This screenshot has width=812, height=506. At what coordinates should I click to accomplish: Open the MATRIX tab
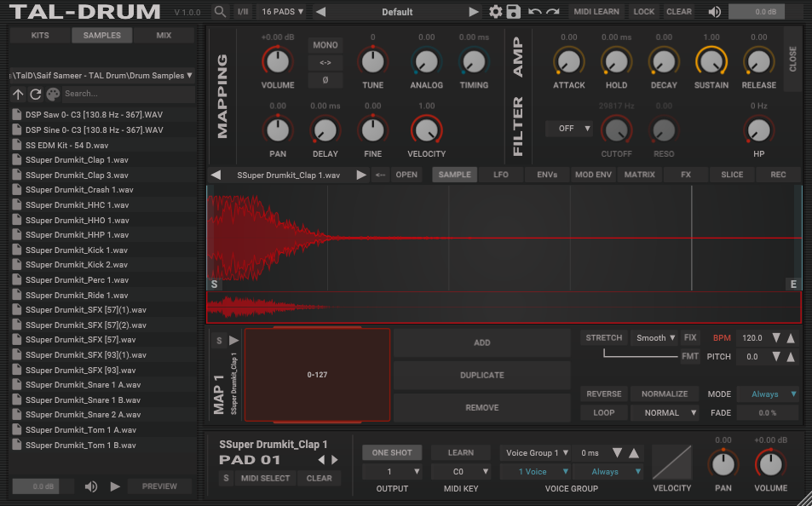coord(640,175)
